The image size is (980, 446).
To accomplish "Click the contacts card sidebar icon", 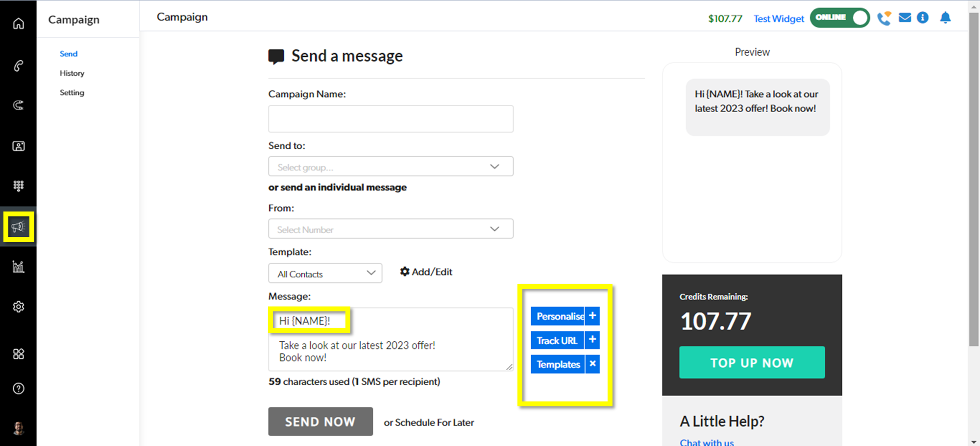I will [x=18, y=146].
